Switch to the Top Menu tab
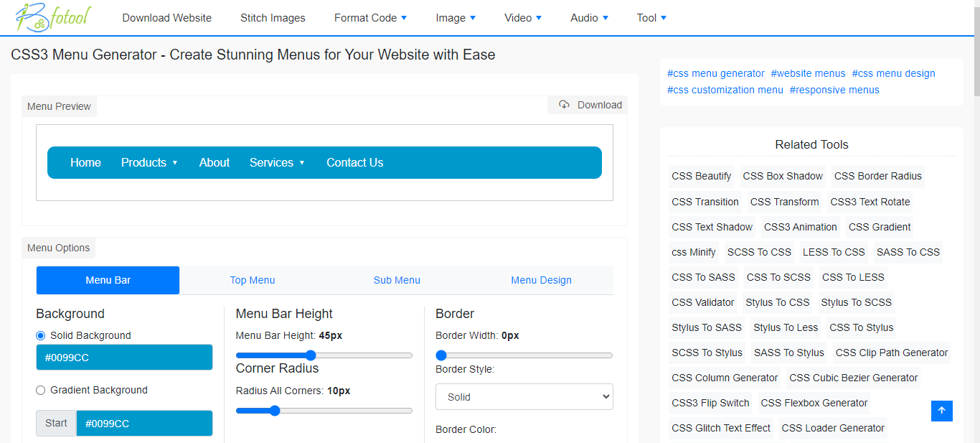 click(x=253, y=280)
